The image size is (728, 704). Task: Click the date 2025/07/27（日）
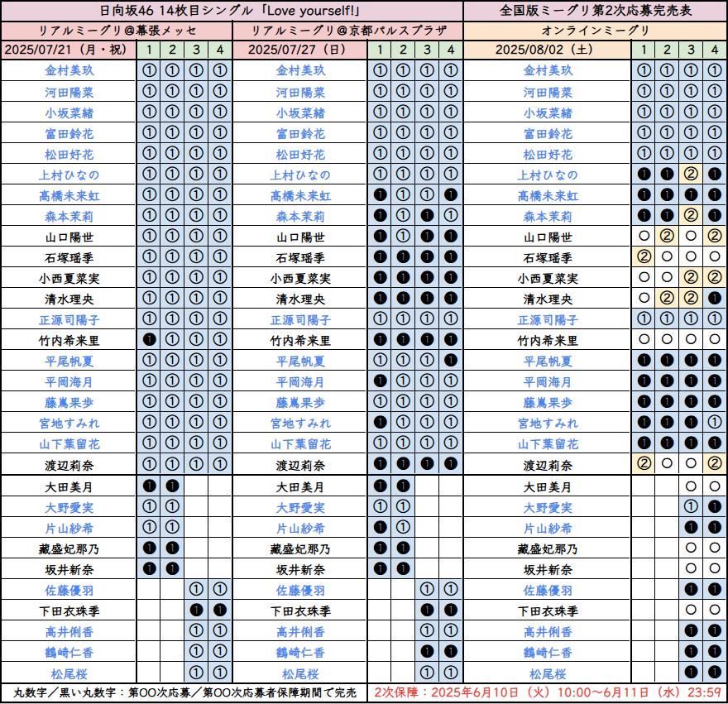(x=299, y=50)
